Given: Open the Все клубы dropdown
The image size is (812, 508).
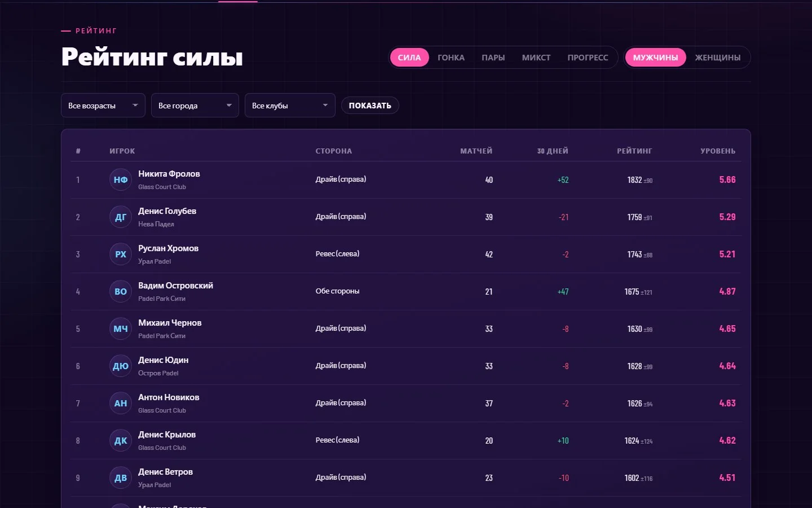Looking at the screenshot, I should tap(290, 106).
